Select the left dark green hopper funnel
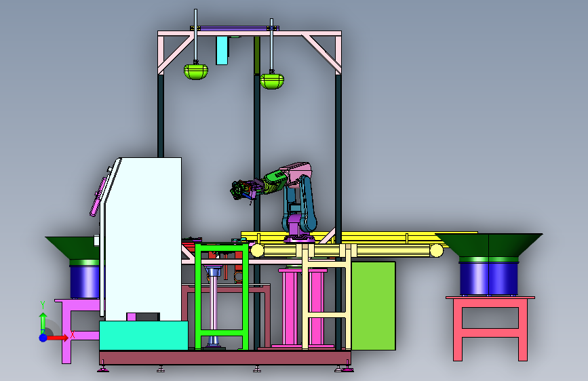588x381 pixels. pos(74,247)
